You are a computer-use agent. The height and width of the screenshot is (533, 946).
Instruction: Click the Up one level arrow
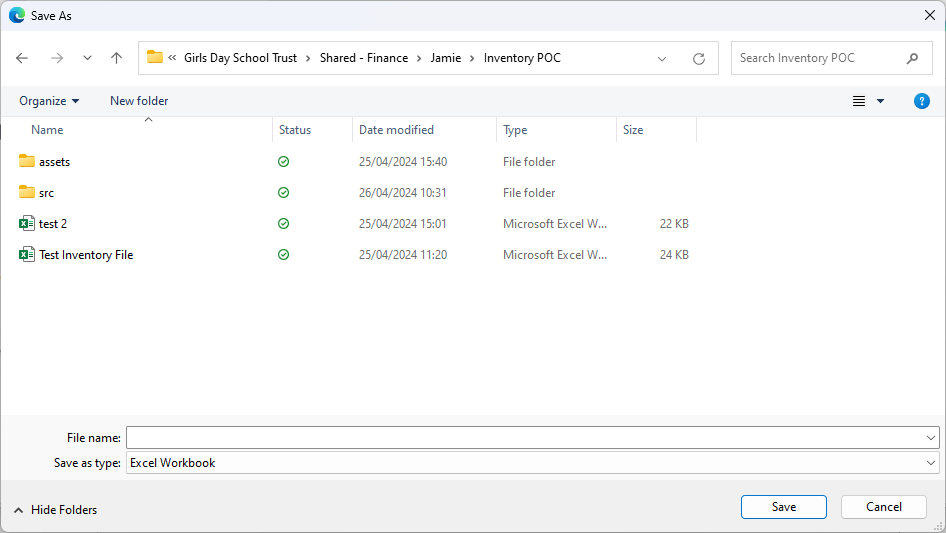click(116, 58)
